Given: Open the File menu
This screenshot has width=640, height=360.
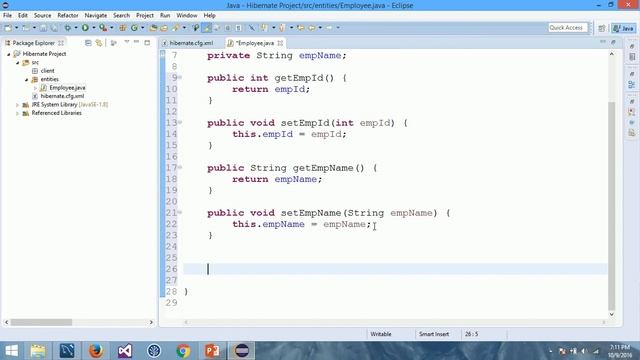Looking at the screenshot, I should coord(7,16).
